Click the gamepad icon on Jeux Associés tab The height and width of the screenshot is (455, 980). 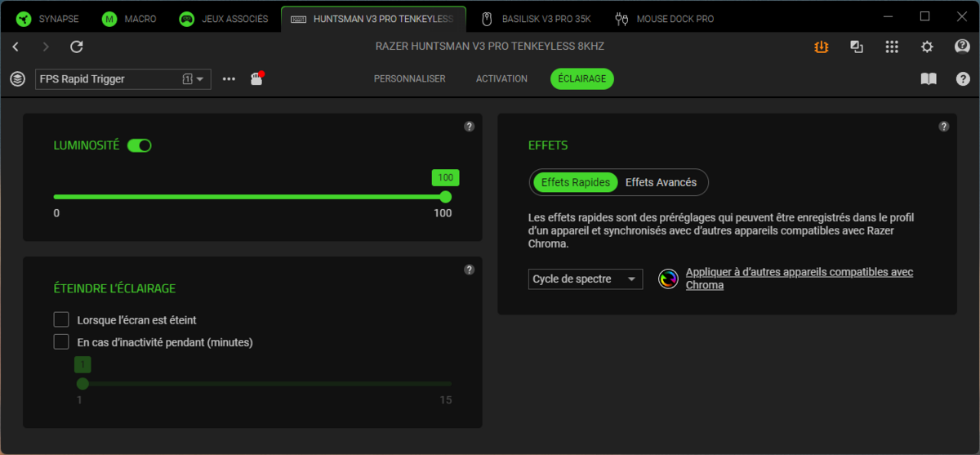coord(187,18)
